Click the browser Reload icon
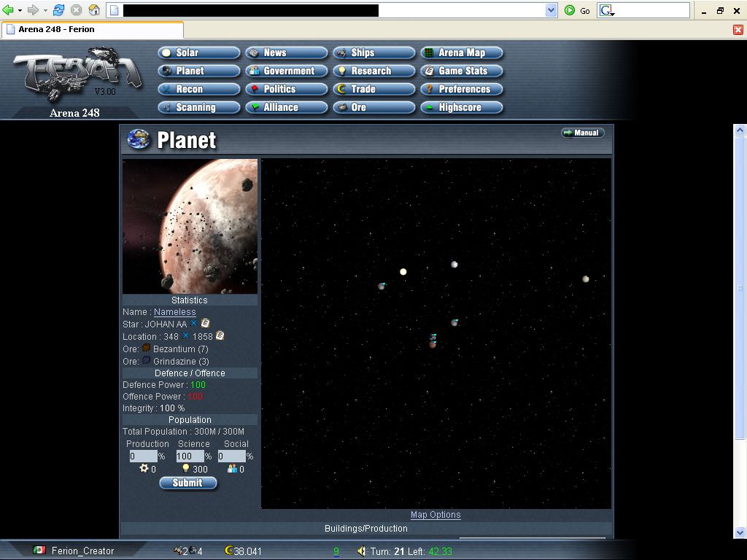This screenshot has height=560, width=747. [59, 10]
